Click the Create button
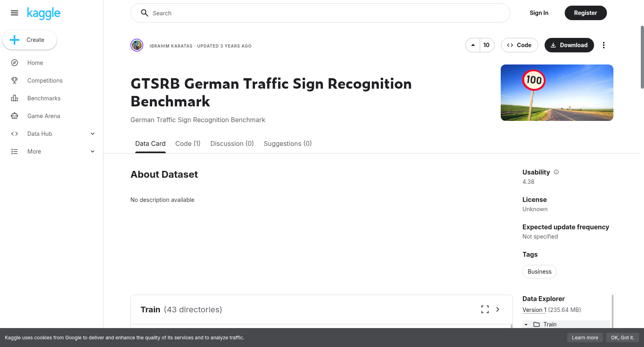 pos(29,40)
